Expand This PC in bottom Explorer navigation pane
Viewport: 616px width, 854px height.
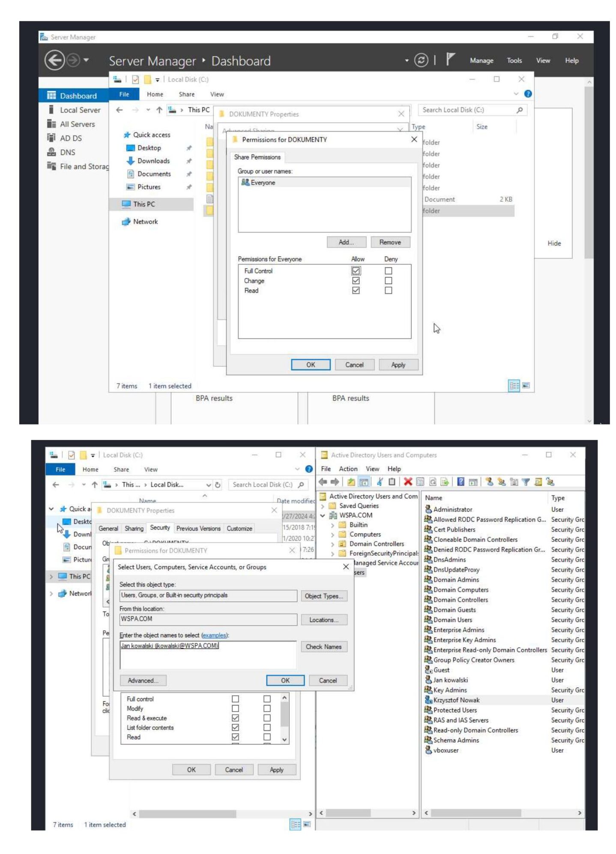click(51, 576)
